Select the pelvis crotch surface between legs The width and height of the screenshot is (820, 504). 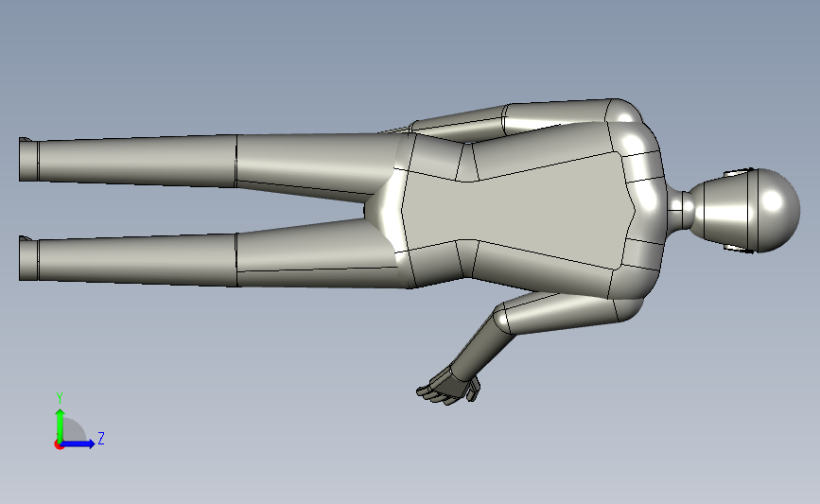[384, 210]
